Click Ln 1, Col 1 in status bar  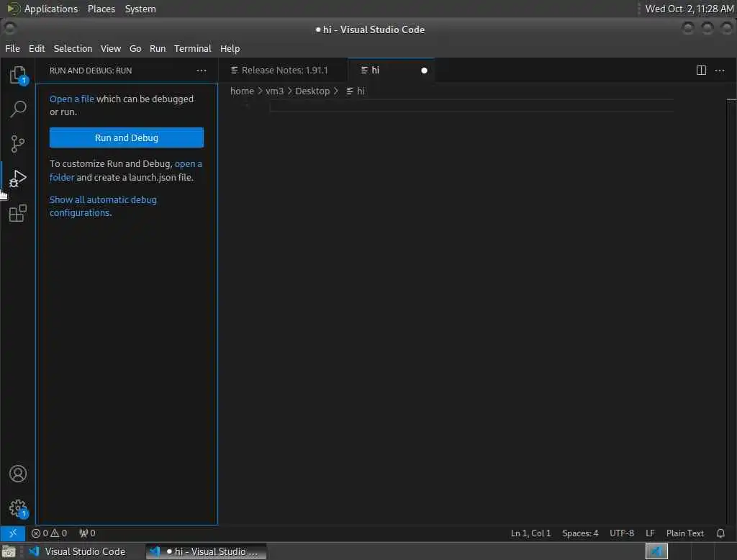[x=530, y=533]
